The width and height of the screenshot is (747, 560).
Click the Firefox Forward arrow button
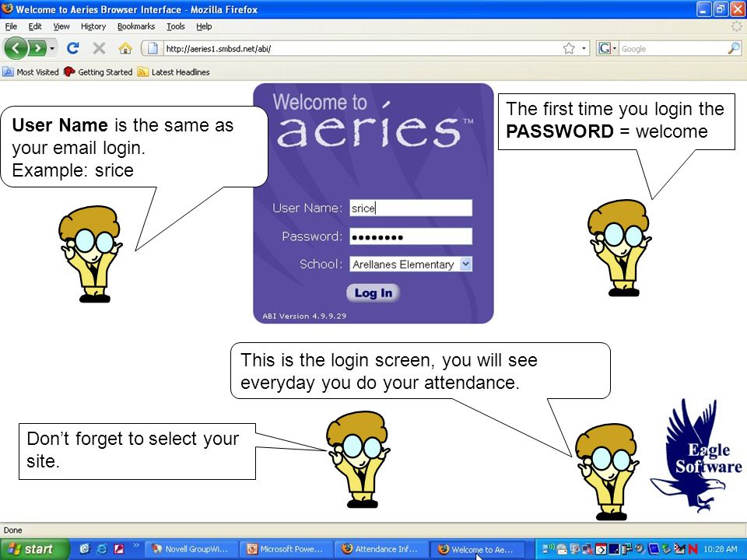point(37,48)
